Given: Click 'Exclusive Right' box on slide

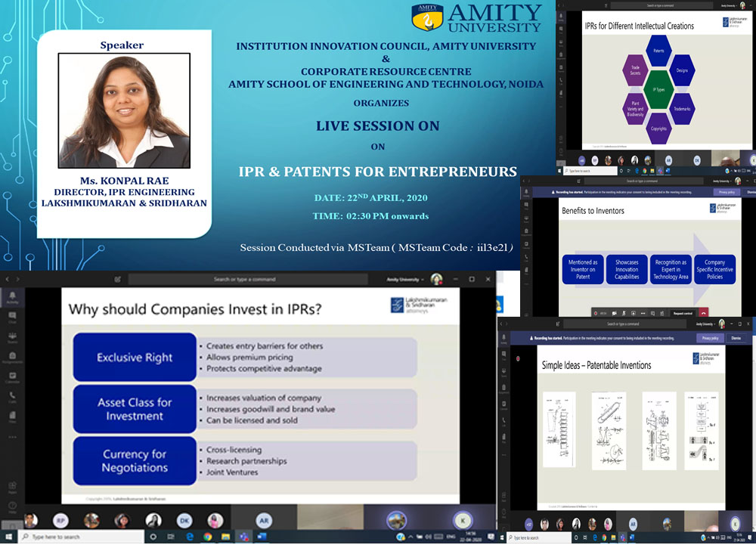Looking at the screenshot, I should 135,357.
